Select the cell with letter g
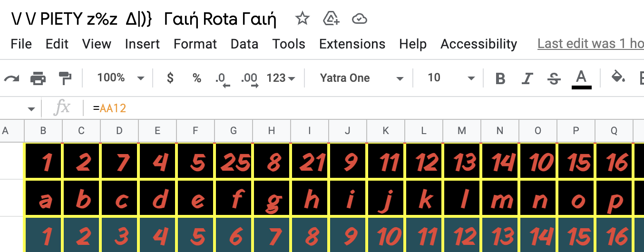The height and width of the screenshot is (252, 644). (272, 198)
